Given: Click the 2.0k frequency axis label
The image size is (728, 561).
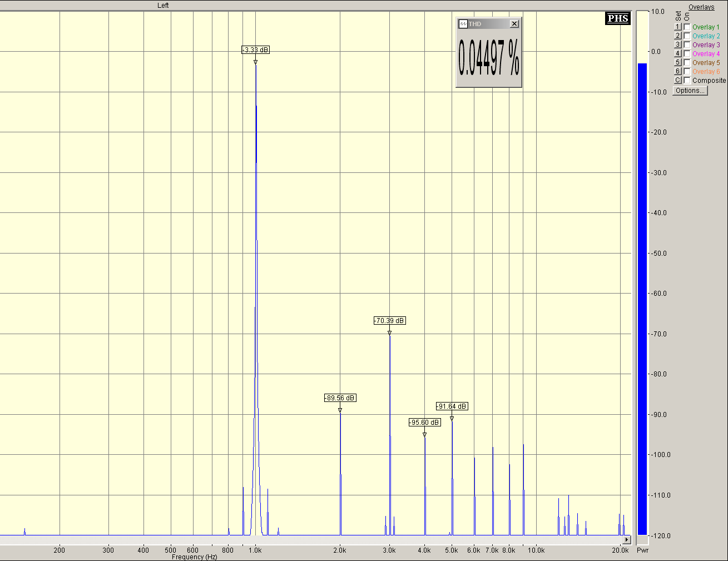Looking at the screenshot, I should (x=340, y=550).
